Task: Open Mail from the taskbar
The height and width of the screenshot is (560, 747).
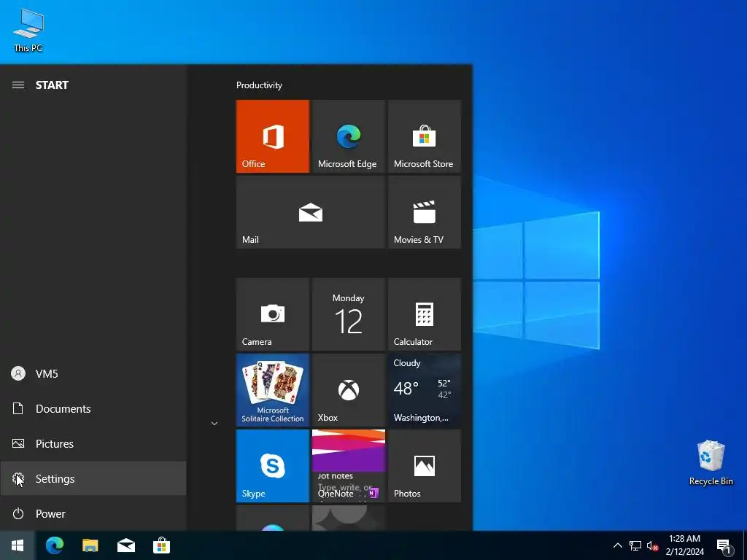Action: [x=125, y=545]
